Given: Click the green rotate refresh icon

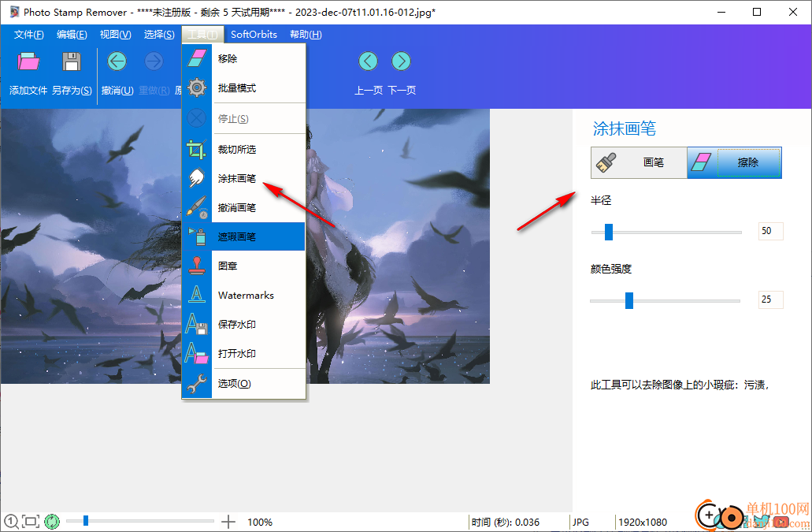Looking at the screenshot, I should 52,521.
